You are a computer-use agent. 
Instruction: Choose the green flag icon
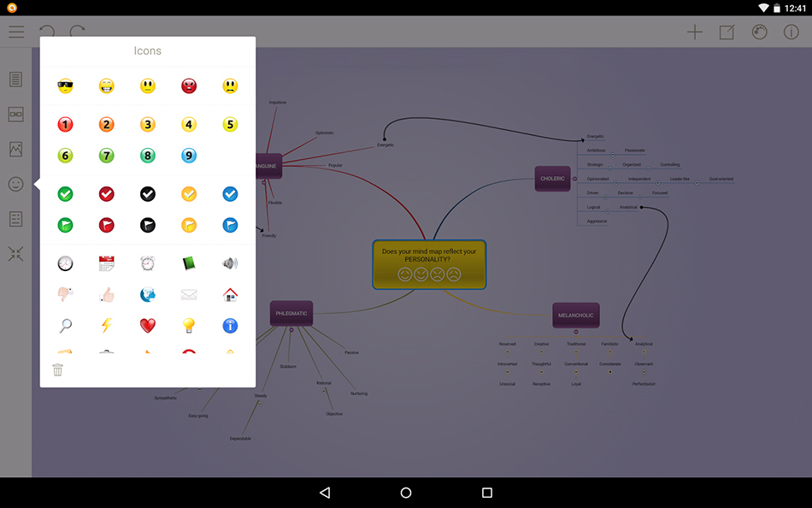tap(65, 225)
